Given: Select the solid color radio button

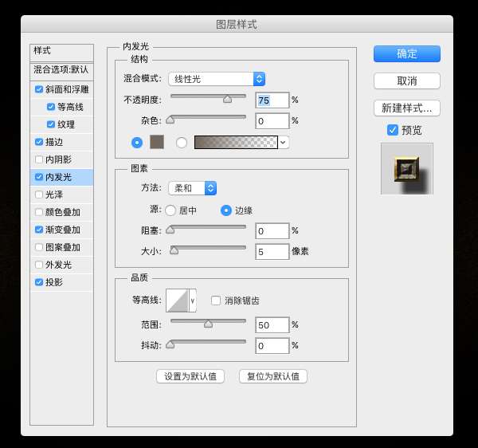Looking at the screenshot, I should pos(137,143).
